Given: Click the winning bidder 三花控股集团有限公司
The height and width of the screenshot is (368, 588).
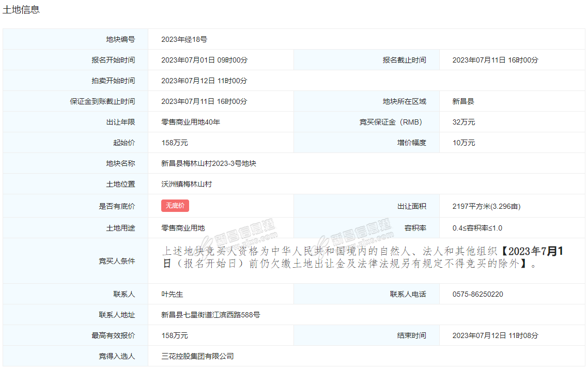Looking at the screenshot, I should pyautogui.click(x=197, y=356).
